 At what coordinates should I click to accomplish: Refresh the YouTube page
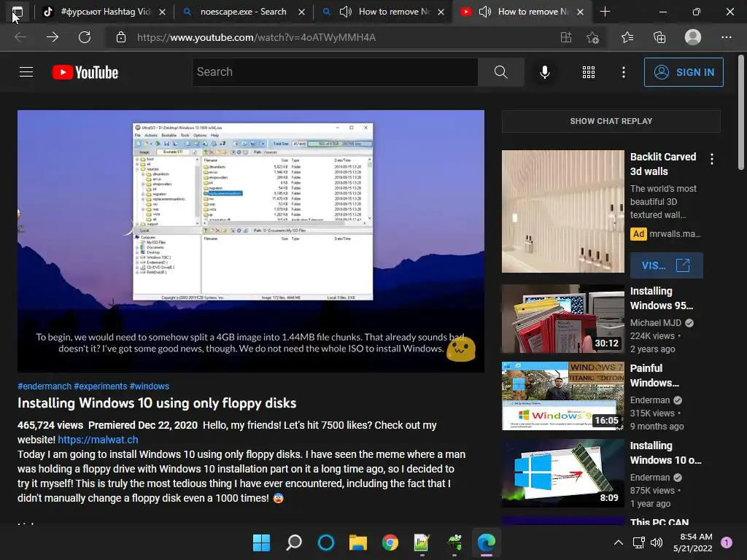(x=85, y=37)
